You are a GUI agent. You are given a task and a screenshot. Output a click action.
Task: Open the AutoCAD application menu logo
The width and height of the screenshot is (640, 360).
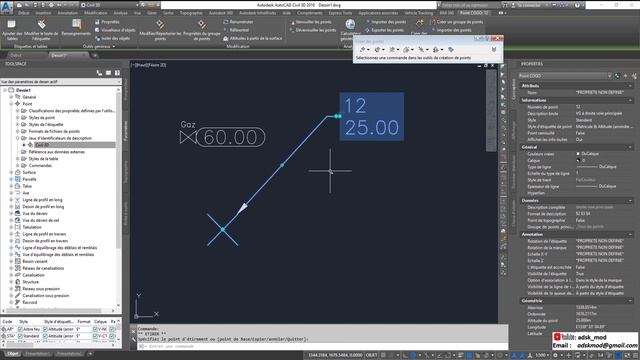click(x=7, y=7)
